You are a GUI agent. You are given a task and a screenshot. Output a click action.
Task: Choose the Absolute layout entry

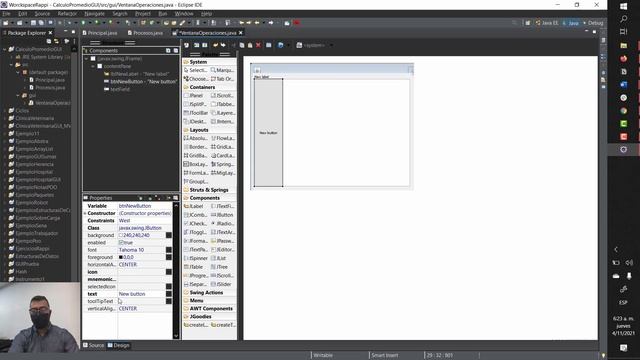(x=196, y=138)
